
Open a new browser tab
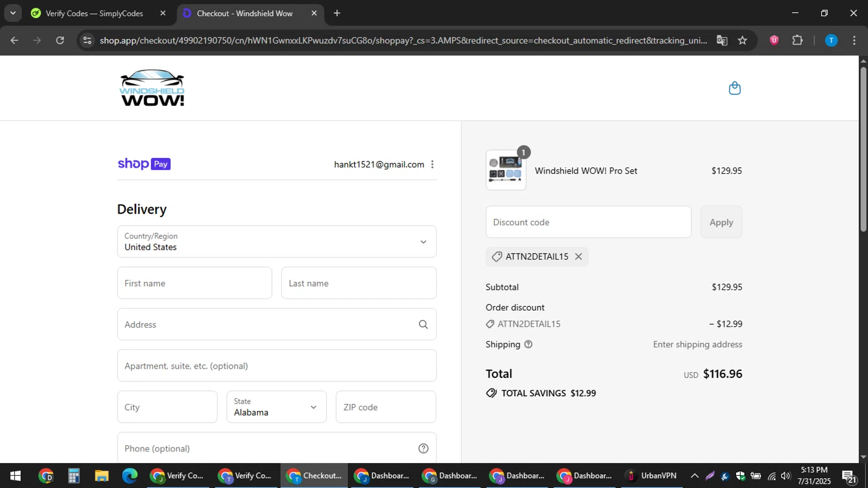[x=337, y=13]
